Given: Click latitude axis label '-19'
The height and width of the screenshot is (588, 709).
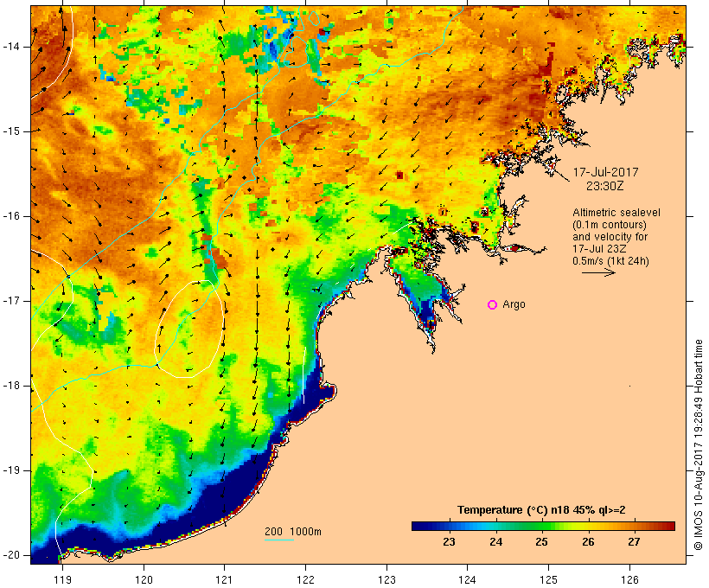Looking at the screenshot, I should point(10,470).
